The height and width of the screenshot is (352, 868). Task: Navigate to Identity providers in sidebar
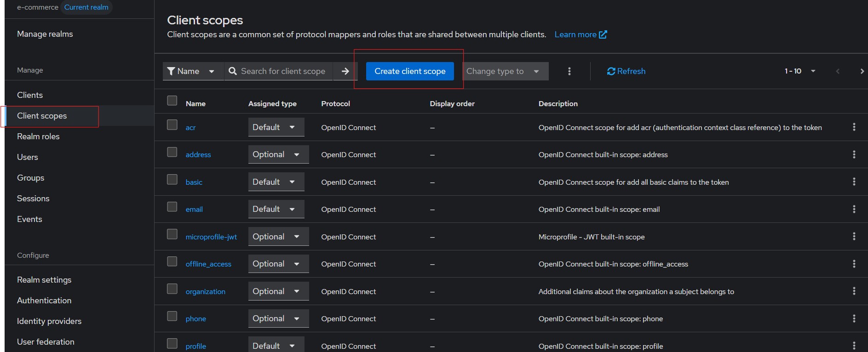tap(49, 321)
